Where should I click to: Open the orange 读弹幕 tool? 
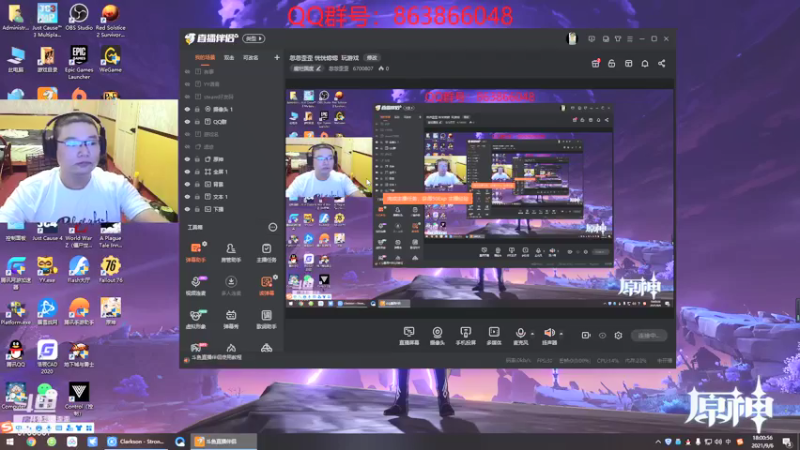(x=266, y=286)
